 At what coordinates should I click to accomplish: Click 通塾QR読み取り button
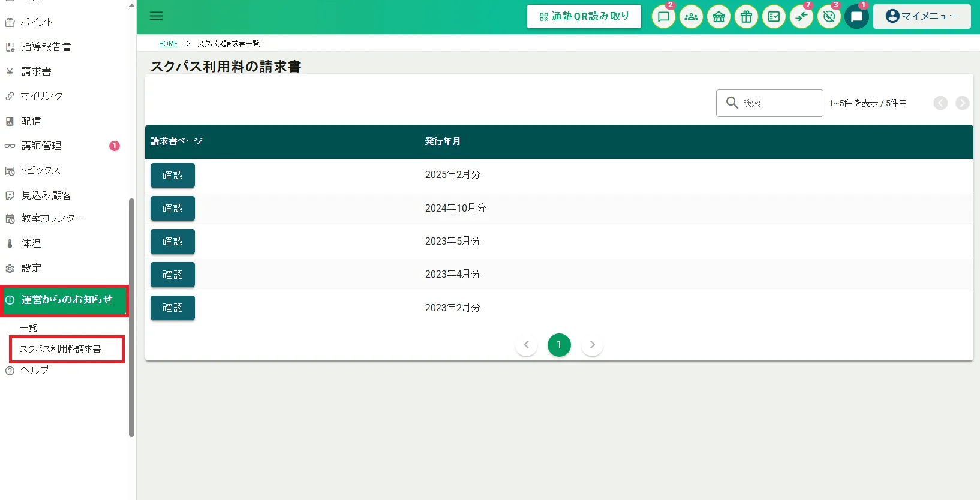(584, 16)
